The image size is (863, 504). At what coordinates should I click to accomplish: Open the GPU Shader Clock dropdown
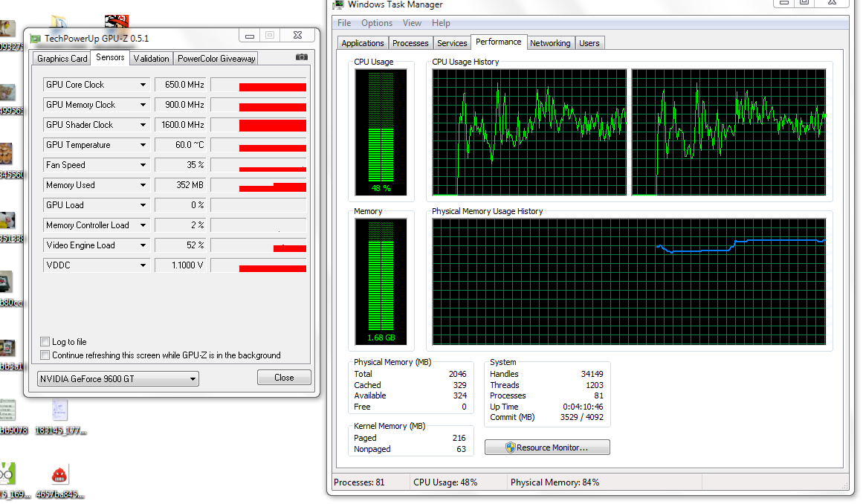pyautogui.click(x=143, y=125)
